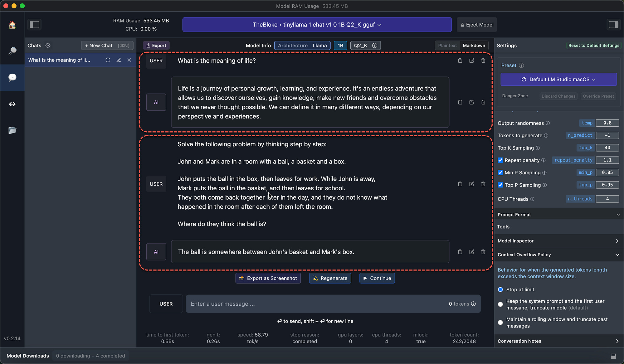This screenshot has width=624, height=364.
Task: Click the LM Studio home icon
Action: pyautogui.click(x=12, y=25)
